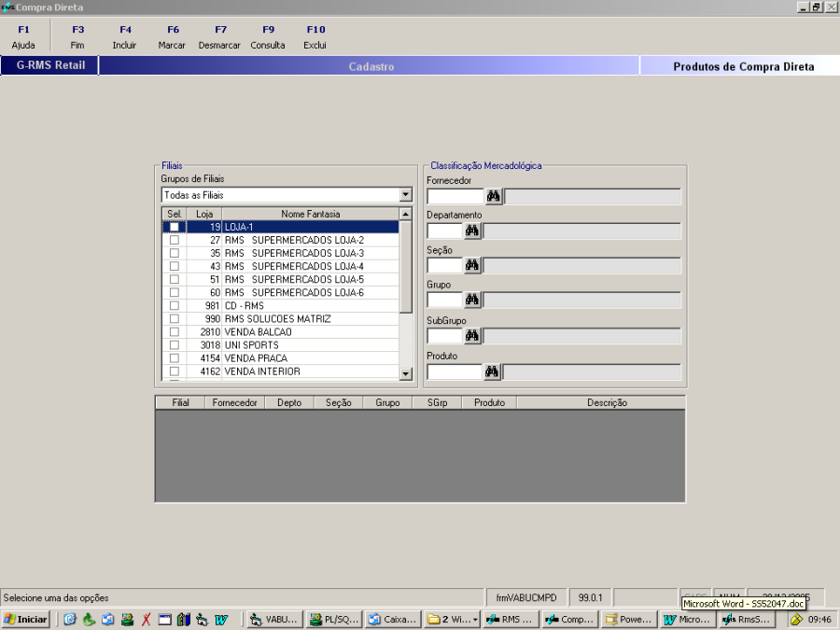Check the box for RMS SOLUCOES MATRIZ
840x630 pixels.
(175, 319)
